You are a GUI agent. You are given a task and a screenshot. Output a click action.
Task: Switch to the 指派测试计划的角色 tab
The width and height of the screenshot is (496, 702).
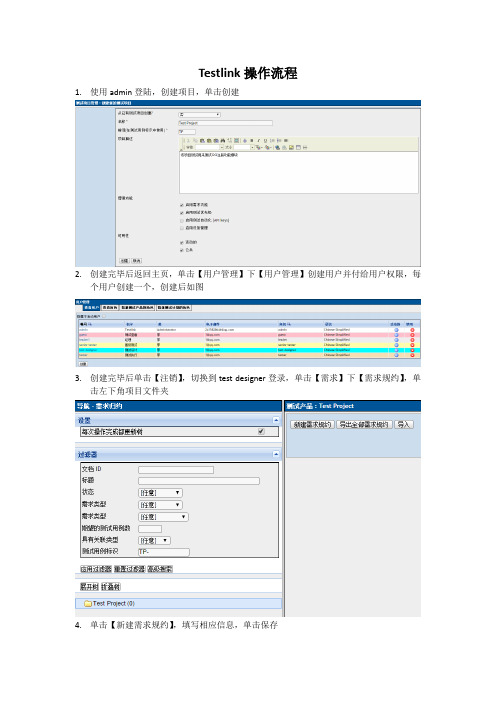174,308
